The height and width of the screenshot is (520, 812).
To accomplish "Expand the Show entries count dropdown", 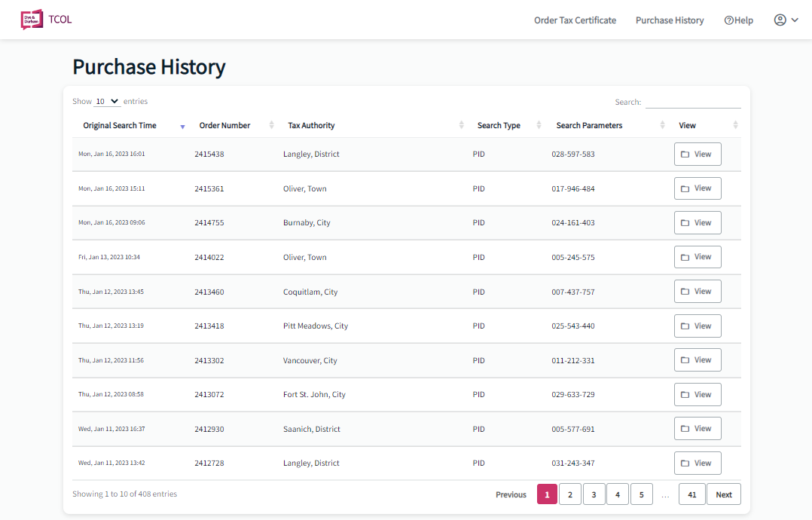I will pos(107,102).
